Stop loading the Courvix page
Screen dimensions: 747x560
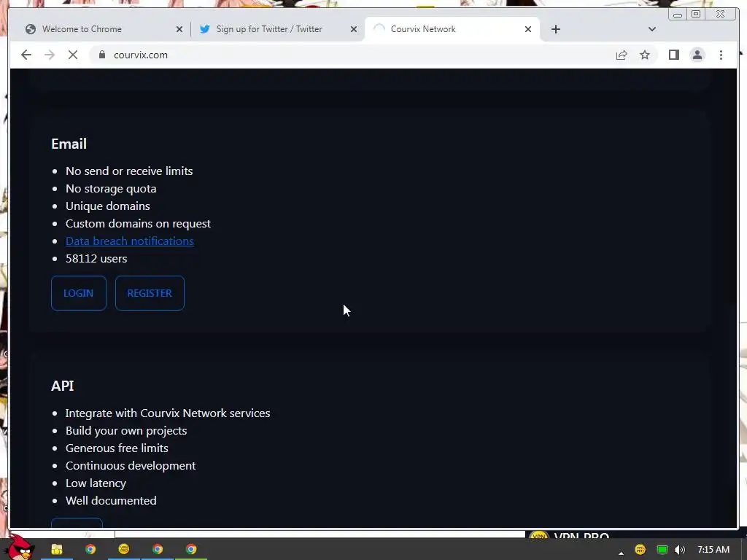[73, 55]
